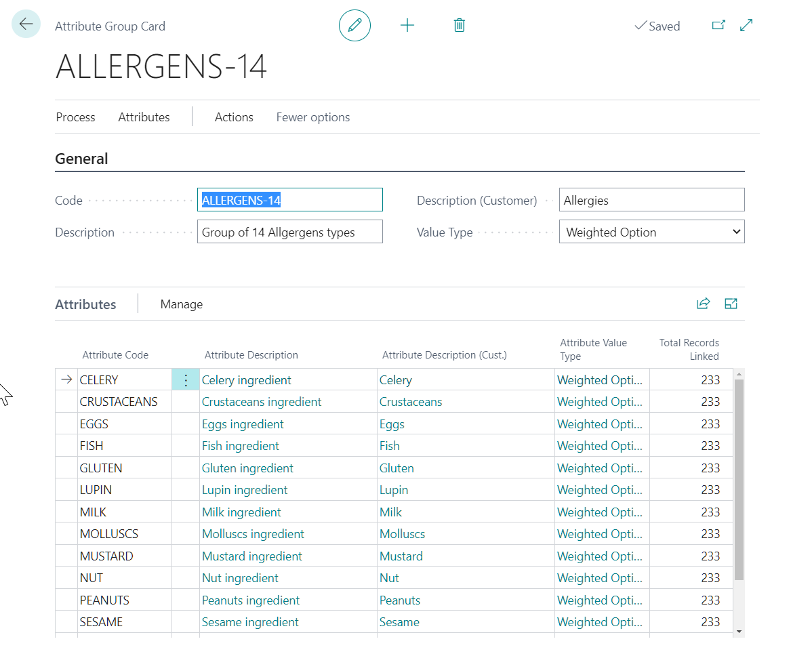Image resolution: width=812 pixels, height=656 pixels.
Task: Open Crustaceans ingredient link
Action: coord(262,402)
